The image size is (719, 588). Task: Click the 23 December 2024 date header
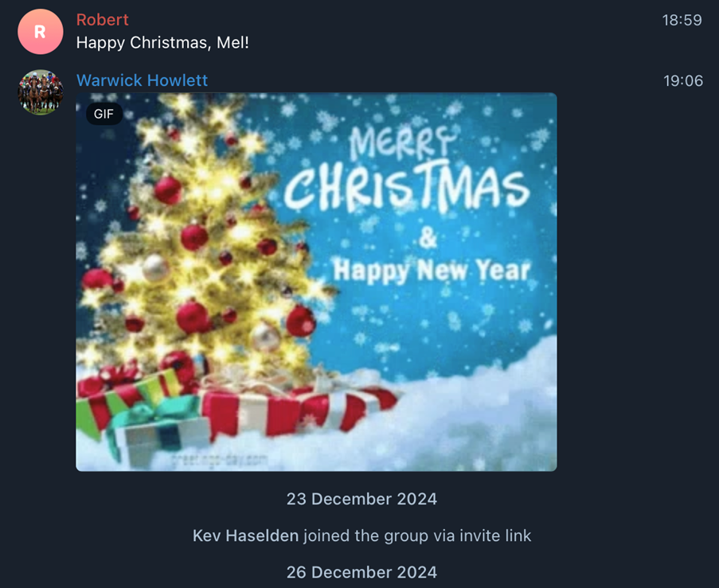coord(361,499)
